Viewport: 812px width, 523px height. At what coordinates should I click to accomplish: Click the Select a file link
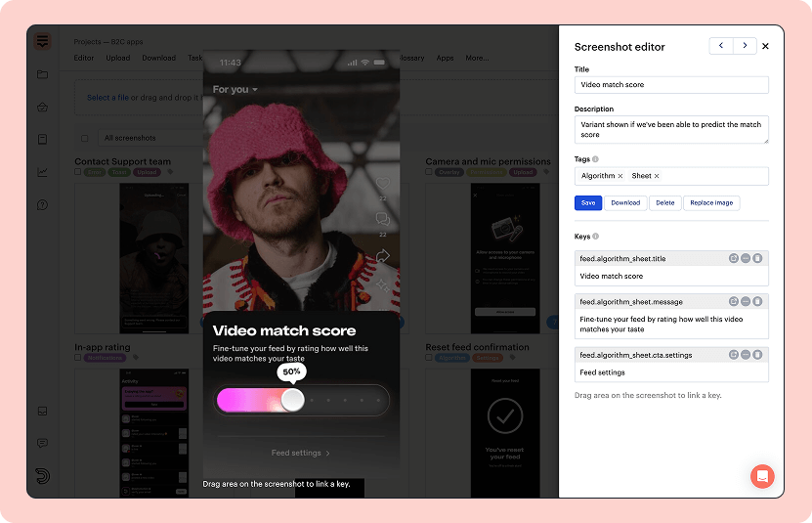coord(107,98)
